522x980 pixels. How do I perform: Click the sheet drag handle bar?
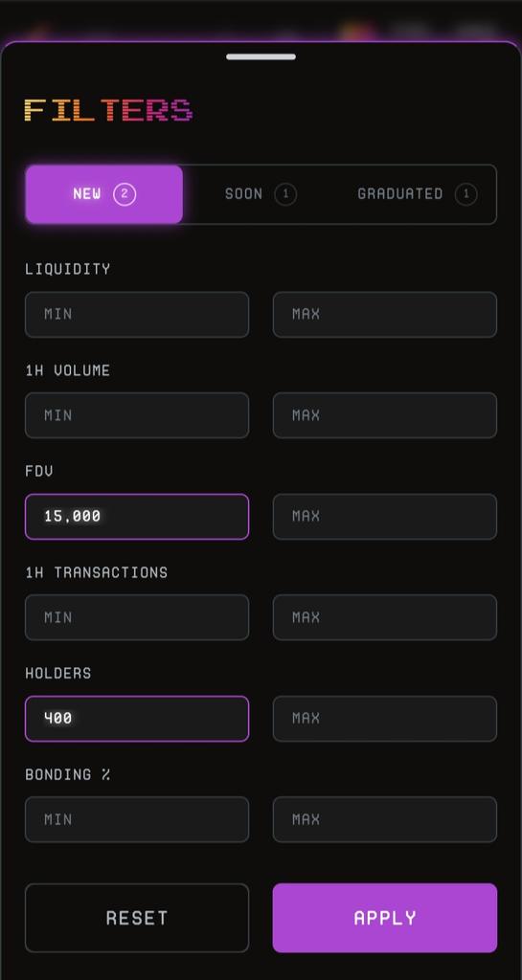pos(261,56)
